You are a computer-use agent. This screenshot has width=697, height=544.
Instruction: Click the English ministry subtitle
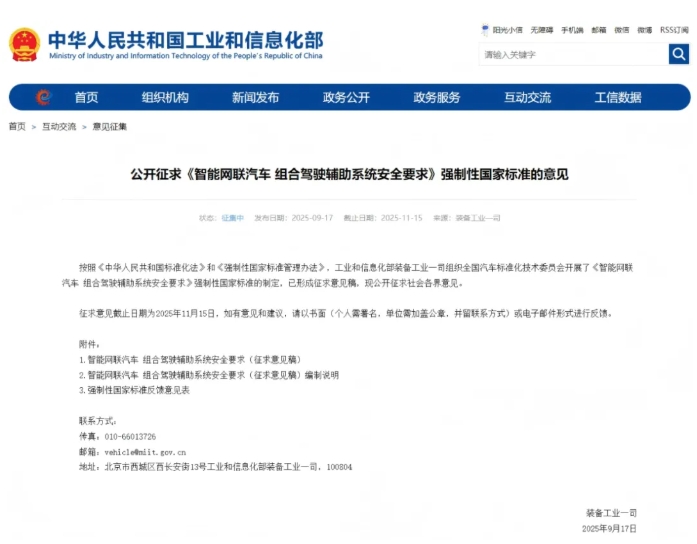[x=186, y=56]
